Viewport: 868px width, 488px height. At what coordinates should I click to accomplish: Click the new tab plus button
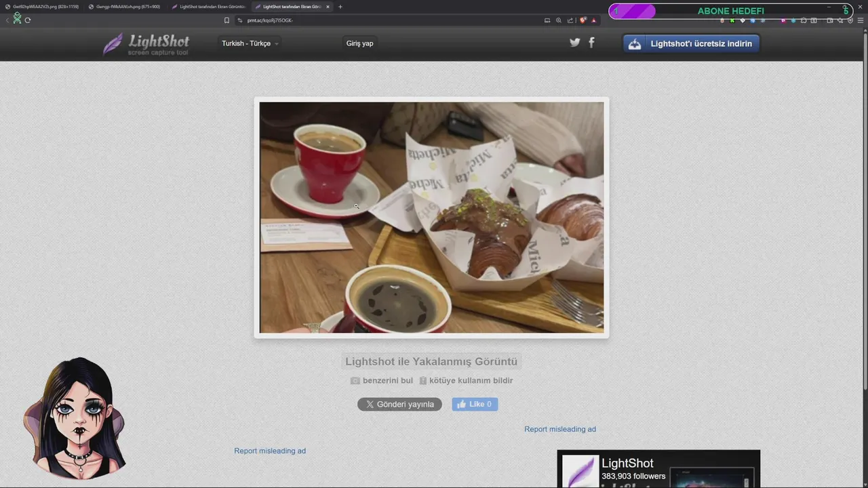coord(340,7)
